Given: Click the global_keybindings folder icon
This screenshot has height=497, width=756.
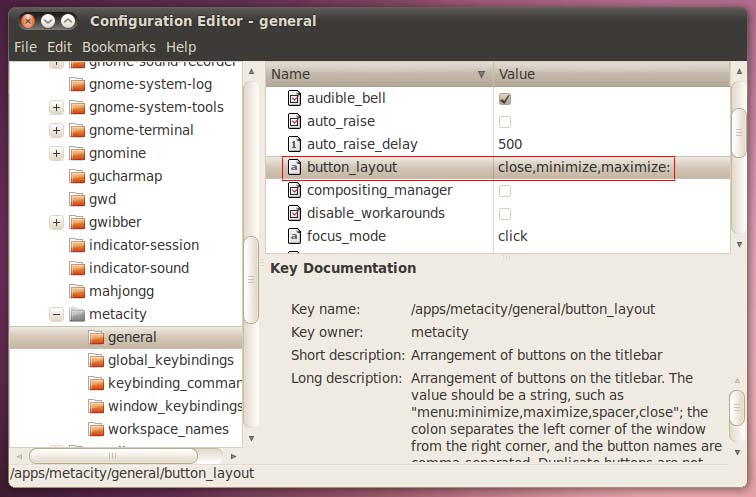Looking at the screenshot, I should coord(96,360).
